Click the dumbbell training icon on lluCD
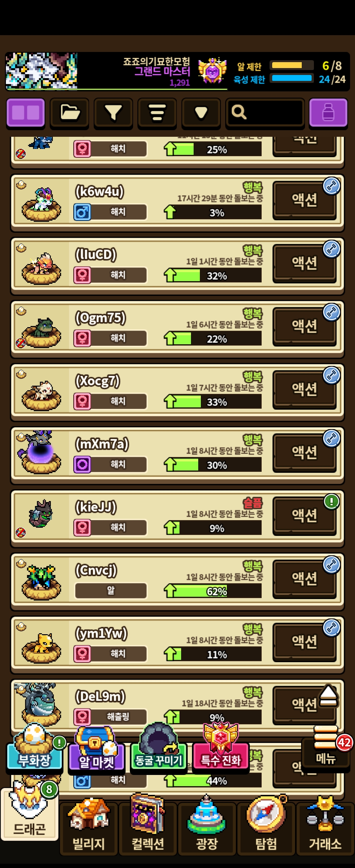Screen dimensions: 355x868 [x=331, y=249]
